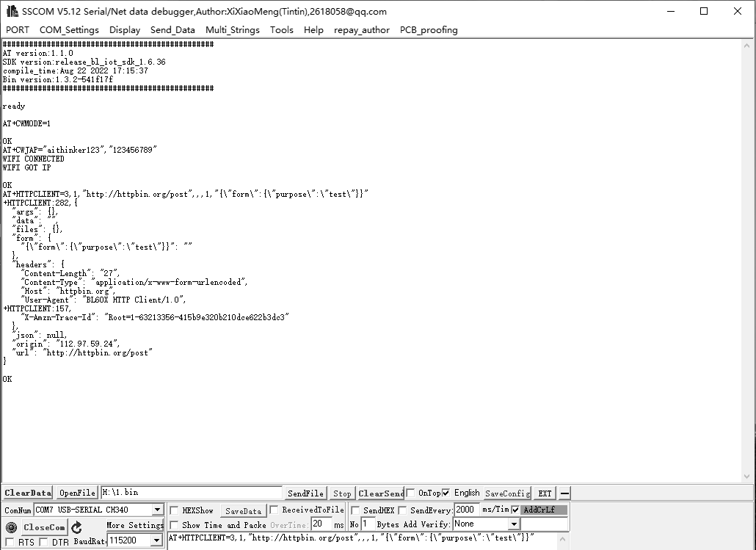Click the 'AT+CWMODE=1' line in receive log
The width and height of the screenshot is (756, 550).
pos(26,123)
